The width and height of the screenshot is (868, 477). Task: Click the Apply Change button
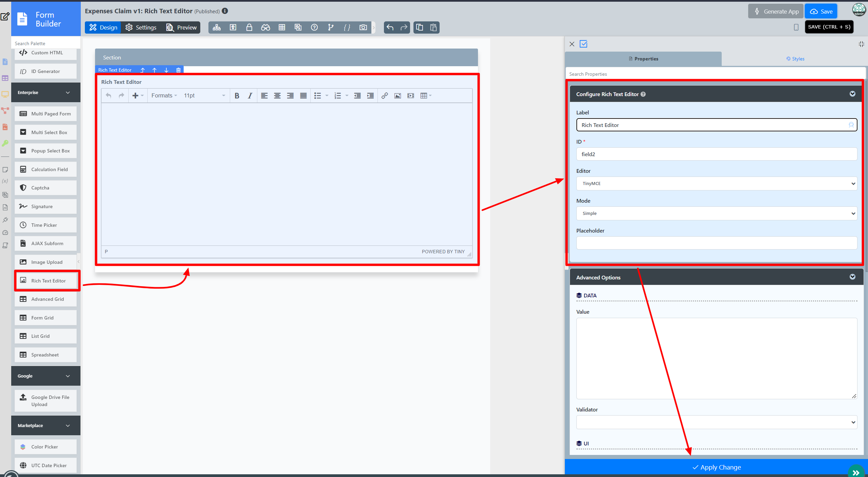(x=716, y=467)
